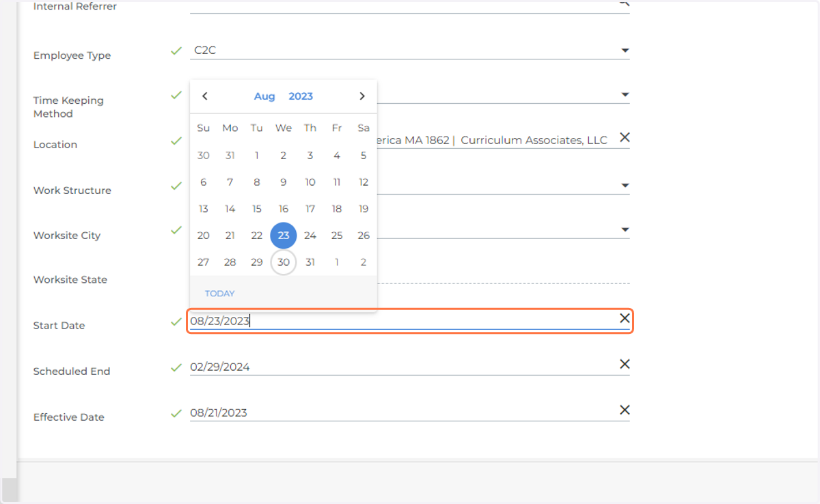Open the Worksite City dropdown arrow
Image resolution: width=820 pixels, height=504 pixels.
pos(625,230)
